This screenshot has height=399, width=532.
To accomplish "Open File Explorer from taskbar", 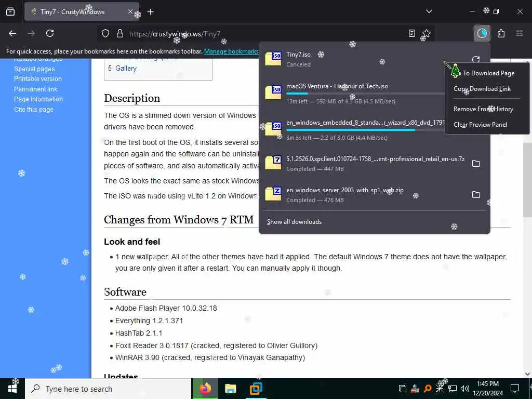I will pyautogui.click(x=230, y=389).
